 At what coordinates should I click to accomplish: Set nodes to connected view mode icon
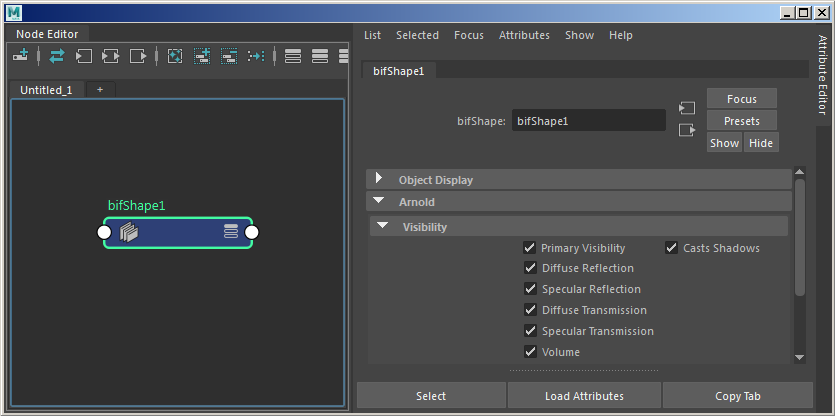click(x=320, y=56)
